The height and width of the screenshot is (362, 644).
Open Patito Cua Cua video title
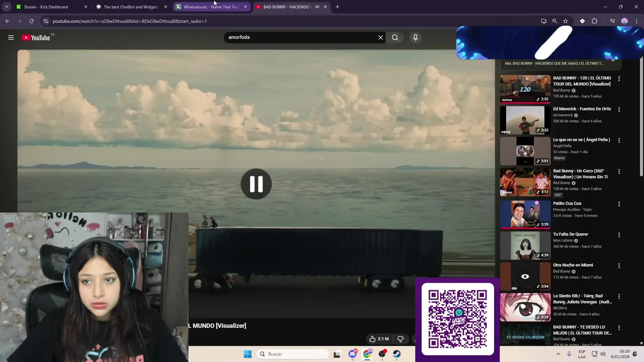tap(567, 204)
